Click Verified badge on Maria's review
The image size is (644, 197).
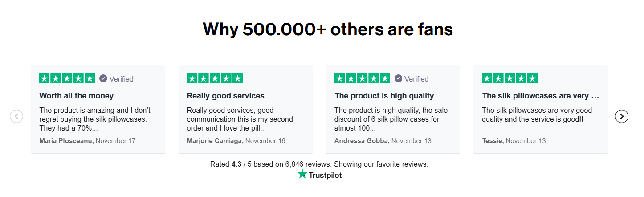[117, 79]
